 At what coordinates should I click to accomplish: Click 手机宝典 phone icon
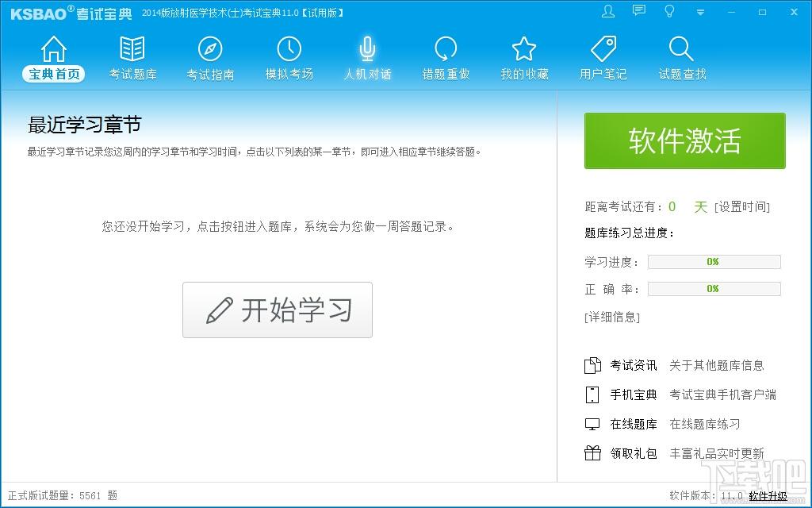click(x=592, y=395)
